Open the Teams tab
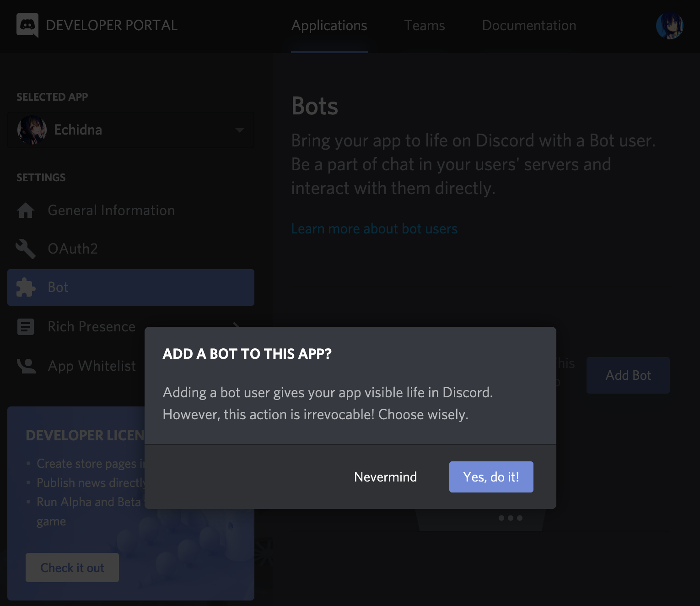The image size is (700, 606). (425, 26)
